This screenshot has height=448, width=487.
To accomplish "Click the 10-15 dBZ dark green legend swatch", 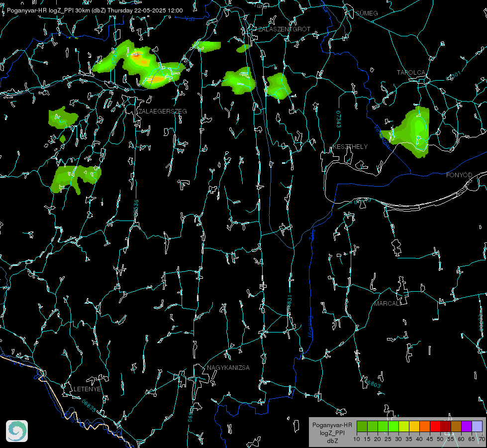I will pyautogui.click(x=362, y=426).
